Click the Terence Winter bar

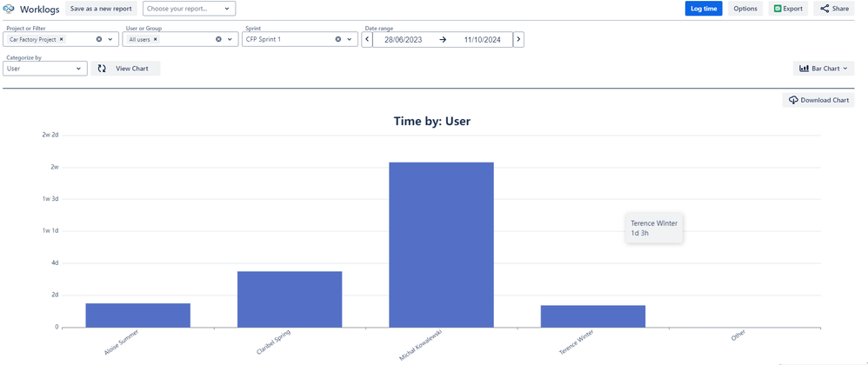593,316
